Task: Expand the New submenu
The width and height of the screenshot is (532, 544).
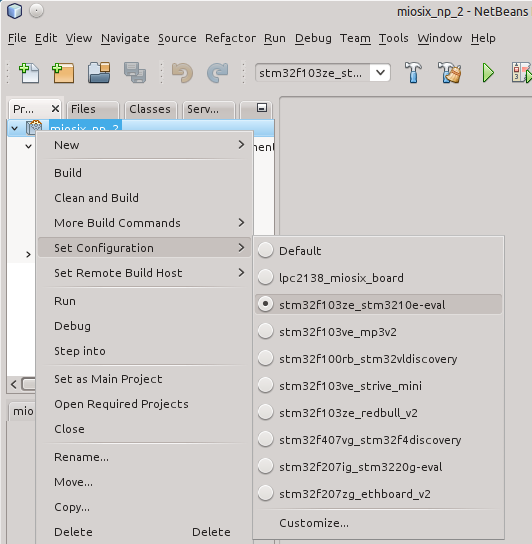Action: (x=144, y=145)
